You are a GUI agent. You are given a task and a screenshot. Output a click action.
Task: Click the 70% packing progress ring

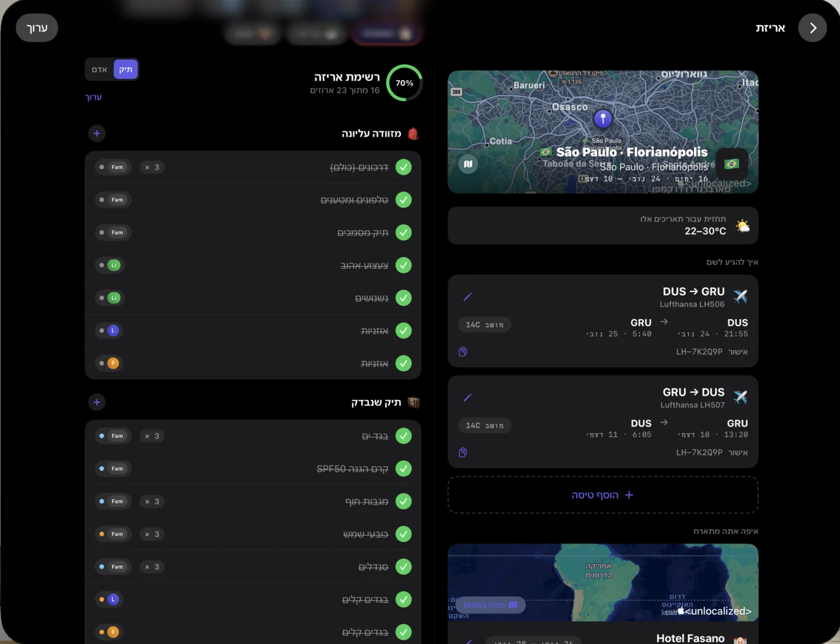404,83
